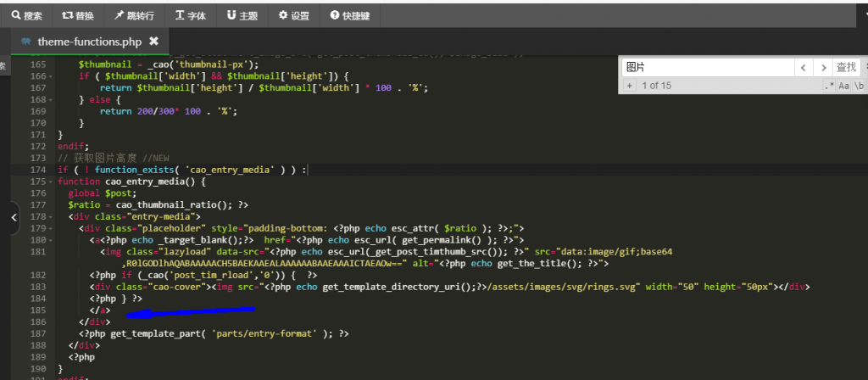Viewport: 868px width, 380px height.
Task: Go to next search match
Action: point(822,67)
